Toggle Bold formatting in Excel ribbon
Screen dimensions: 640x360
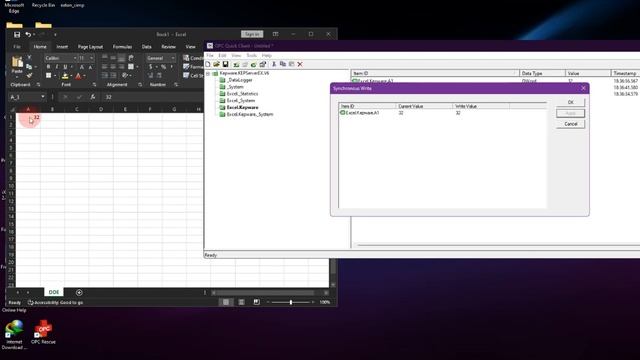pos(48,67)
